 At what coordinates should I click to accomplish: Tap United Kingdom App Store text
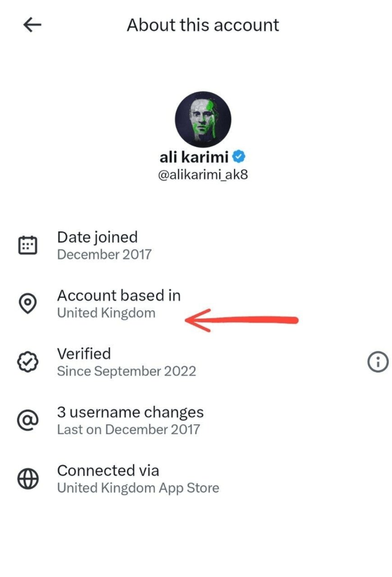coord(138,488)
